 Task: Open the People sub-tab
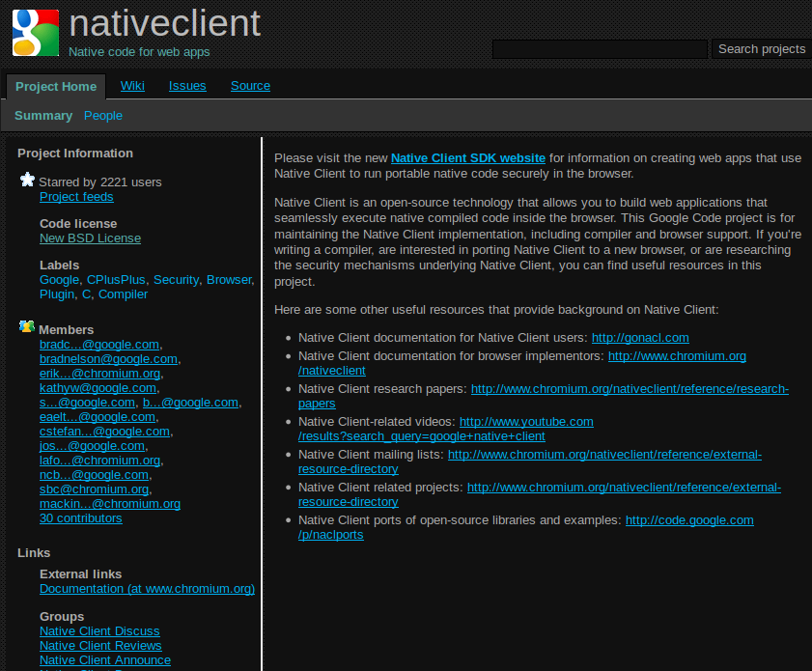coord(103,116)
